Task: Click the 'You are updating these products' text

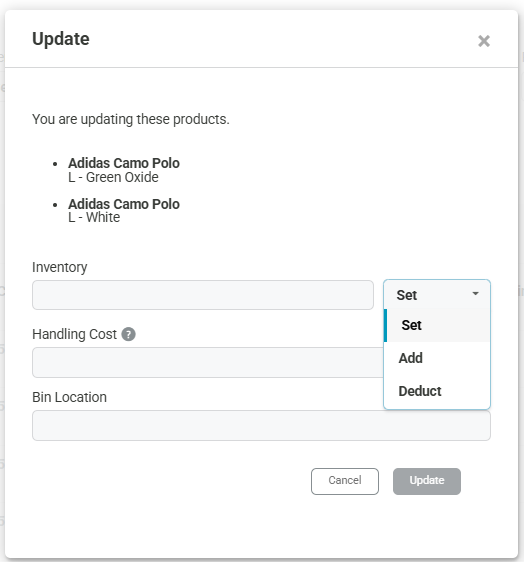Action: tap(130, 119)
